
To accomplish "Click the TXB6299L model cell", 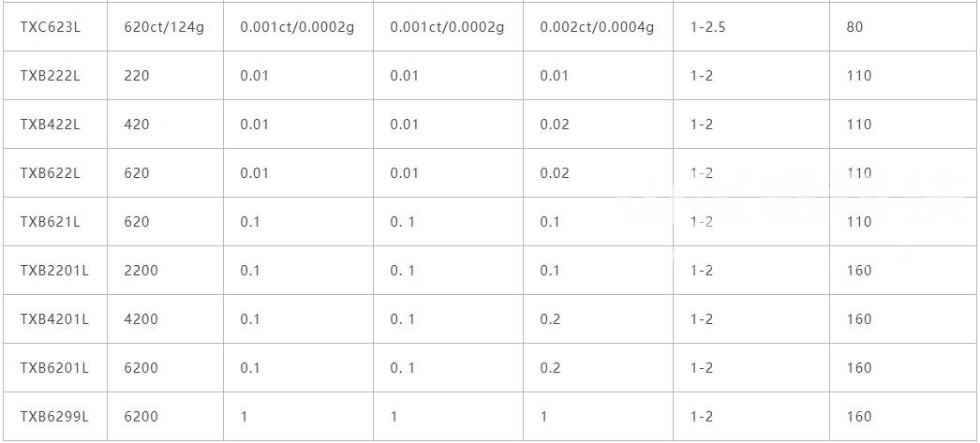I will pyautogui.click(x=54, y=417).
